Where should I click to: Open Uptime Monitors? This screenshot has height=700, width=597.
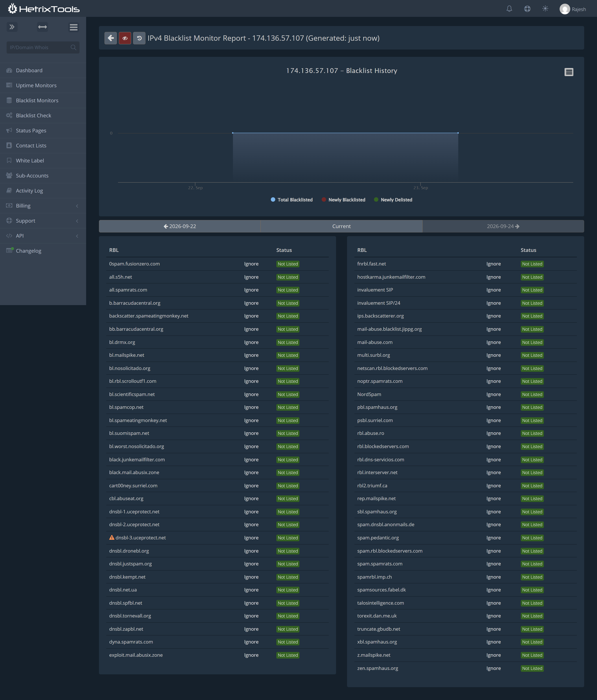[x=43, y=85]
